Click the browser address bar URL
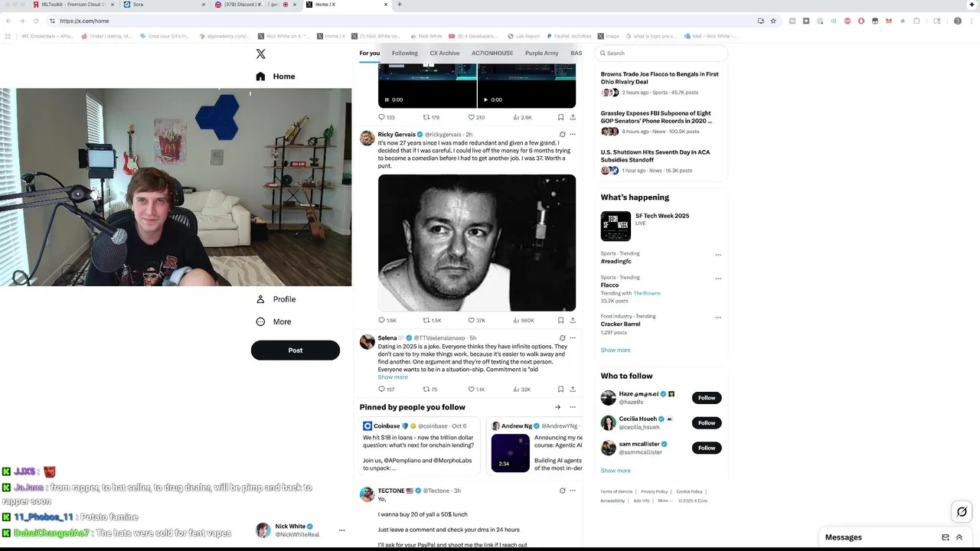The width and height of the screenshot is (980, 551). click(x=84, y=21)
